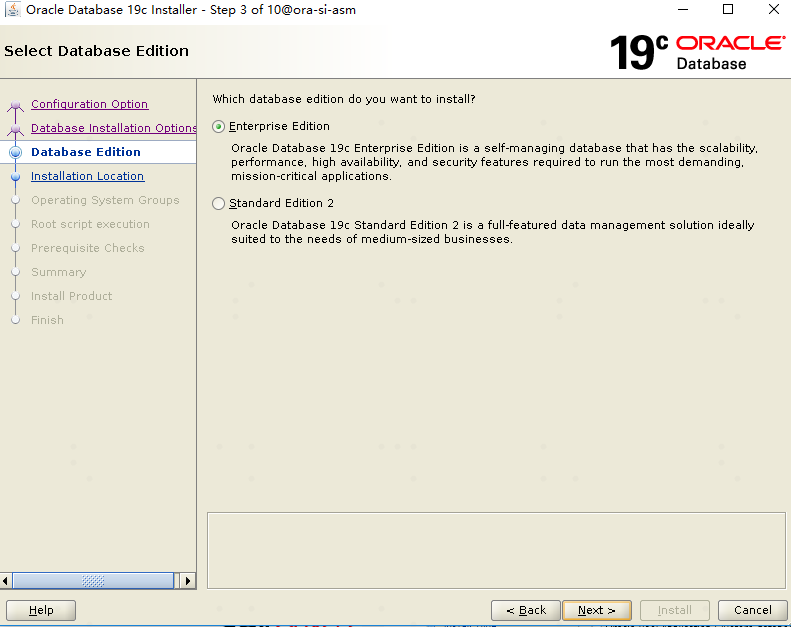Choose the Standard Edition 2 radio button

[218, 203]
